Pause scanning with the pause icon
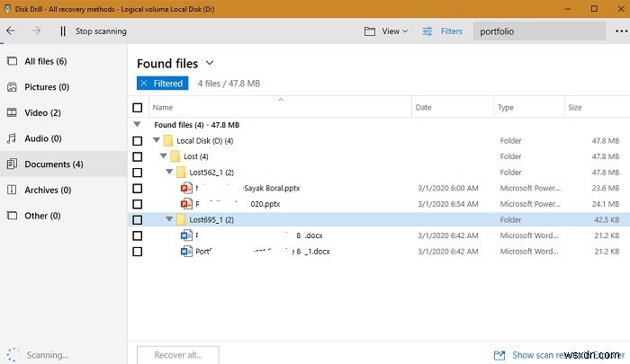 [x=63, y=31]
